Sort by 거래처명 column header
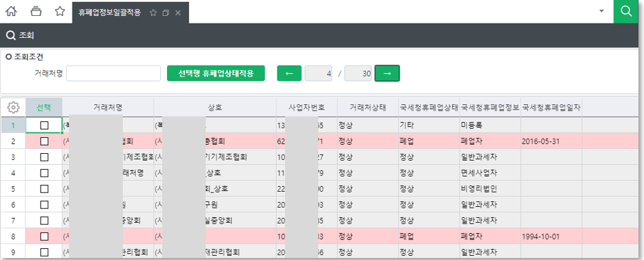This screenshot has width=644, height=260. 108,108
